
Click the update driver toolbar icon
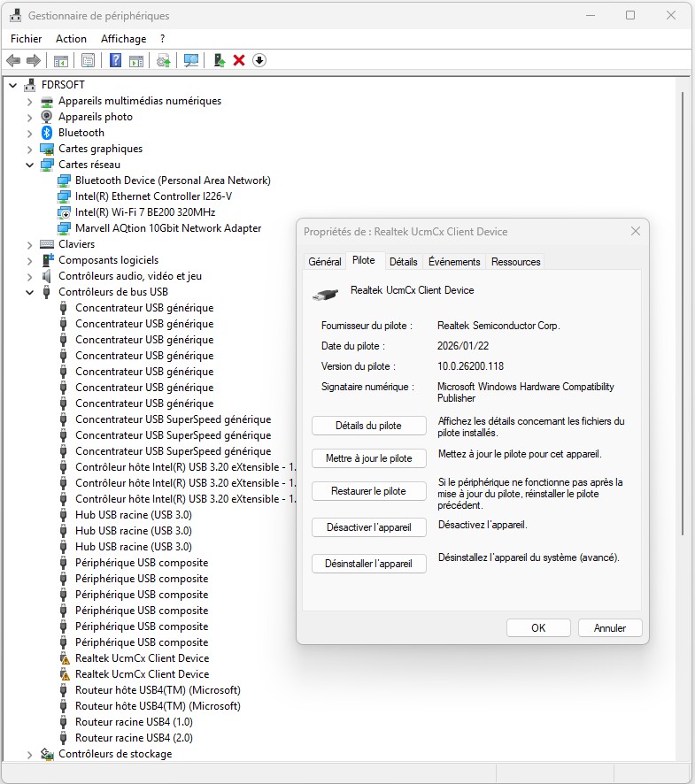click(163, 60)
